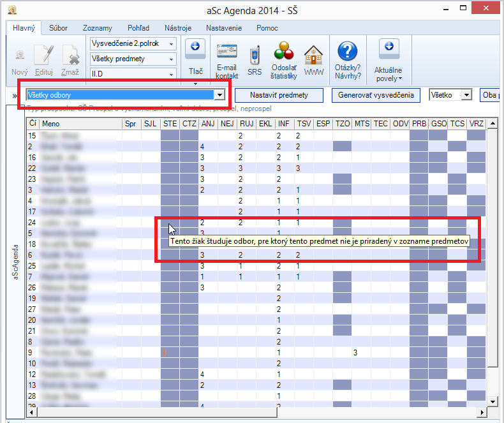This screenshot has height=423, width=504.
Task: Open the Všetky odbory dropdown arrow
Action: pyautogui.click(x=219, y=95)
